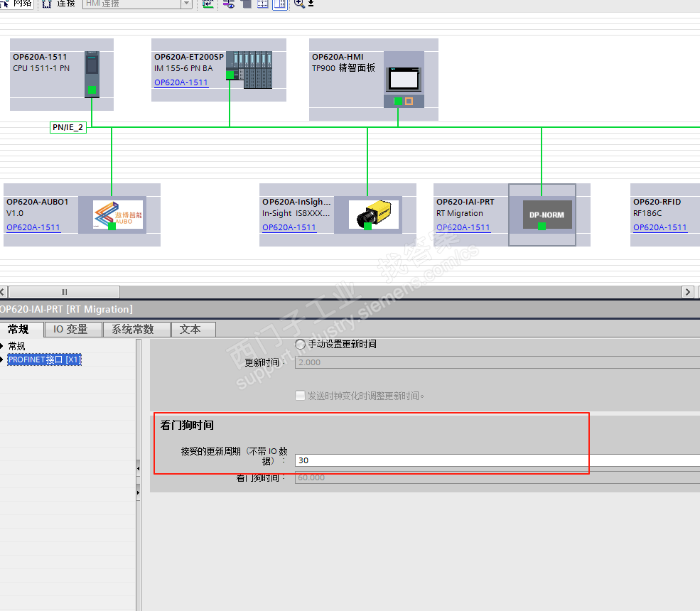Open the HMI 连接 connection type dropdown

[x=187, y=4]
